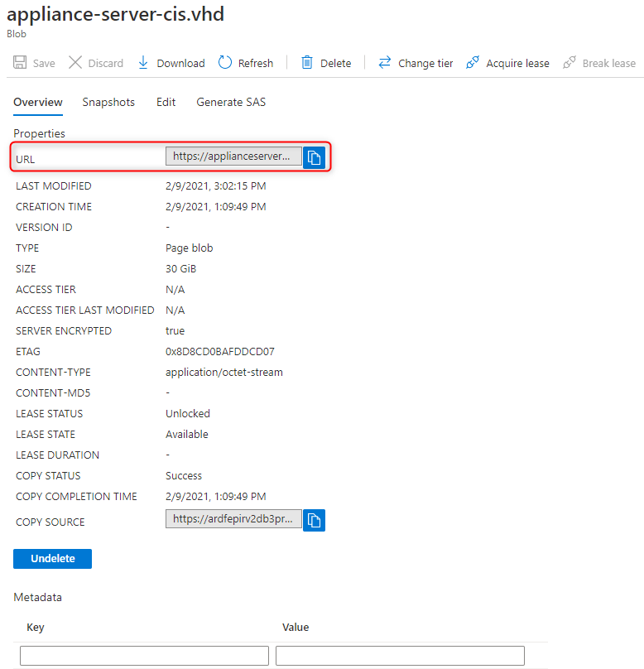This screenshot has height=669, width=644.
Task: Click the Acquire lease label
Action: point(517,63)
